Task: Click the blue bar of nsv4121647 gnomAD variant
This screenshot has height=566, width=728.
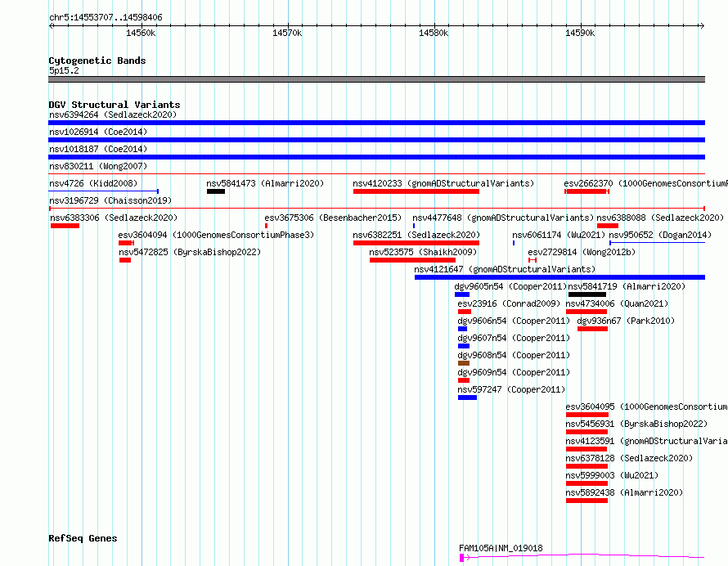Action: (x=560, y=277)
